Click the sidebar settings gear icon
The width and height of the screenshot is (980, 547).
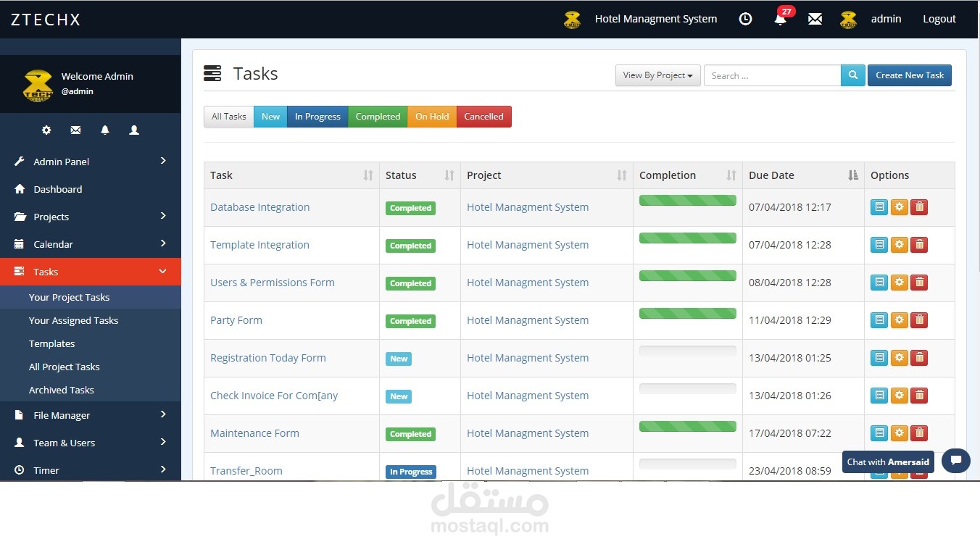(x=46, y=130)
